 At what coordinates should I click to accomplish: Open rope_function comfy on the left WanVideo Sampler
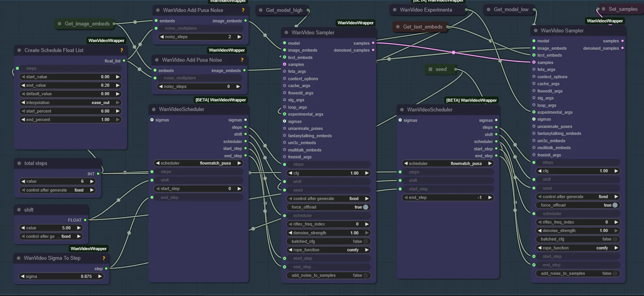click(x=329, y=250)
